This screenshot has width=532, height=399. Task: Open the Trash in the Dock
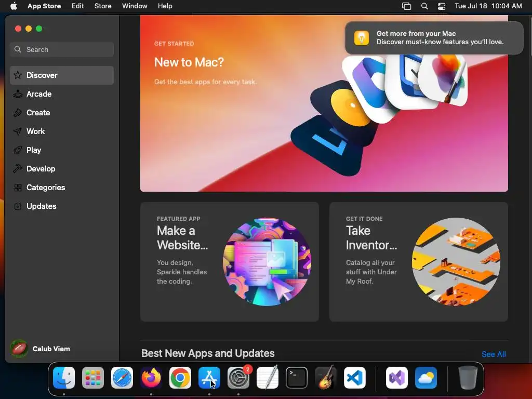[x=468, y=378]
